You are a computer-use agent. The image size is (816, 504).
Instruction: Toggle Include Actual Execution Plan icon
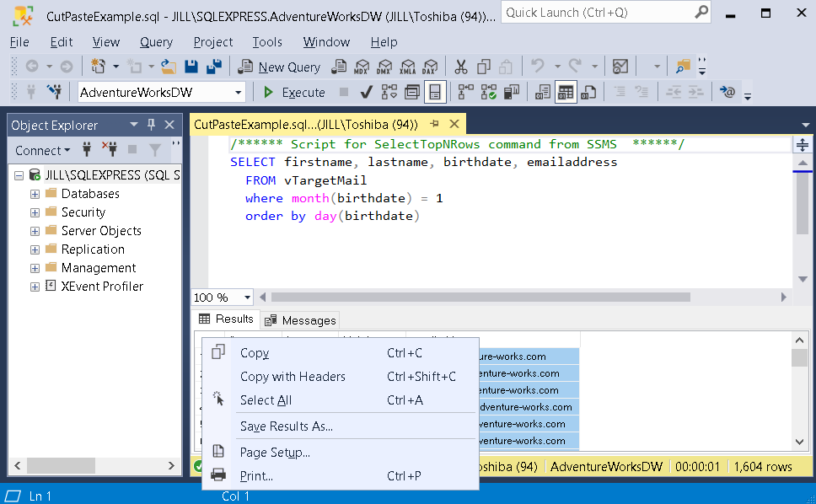pyautogui.click(x=465, y=93)
